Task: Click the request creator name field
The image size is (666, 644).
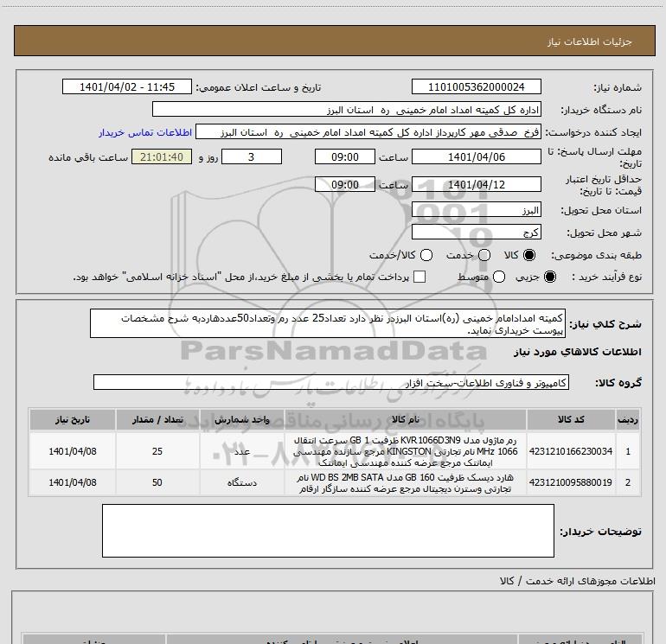Action: 368,131
